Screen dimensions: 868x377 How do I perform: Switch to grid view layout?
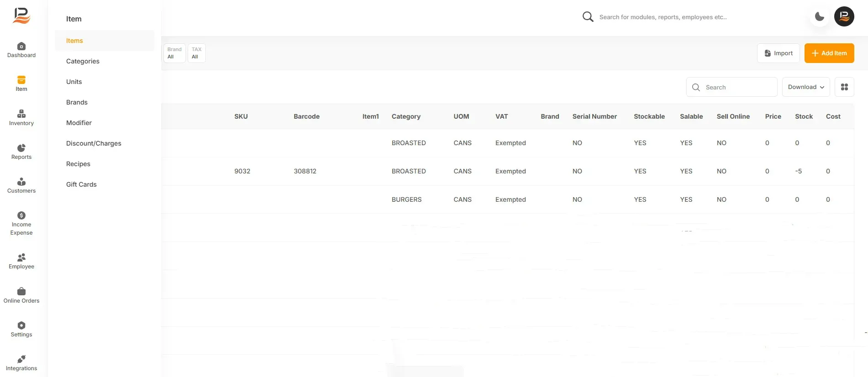844,87
